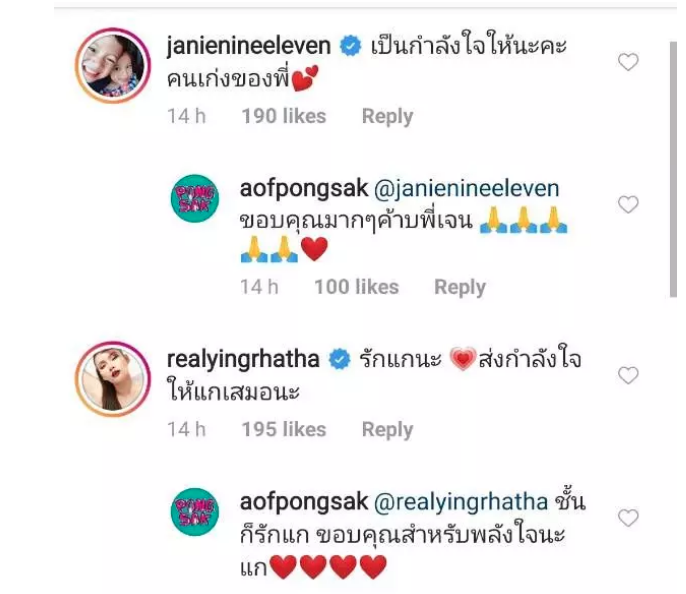Open realyingrhatha username link

click(x=243, y=360)
